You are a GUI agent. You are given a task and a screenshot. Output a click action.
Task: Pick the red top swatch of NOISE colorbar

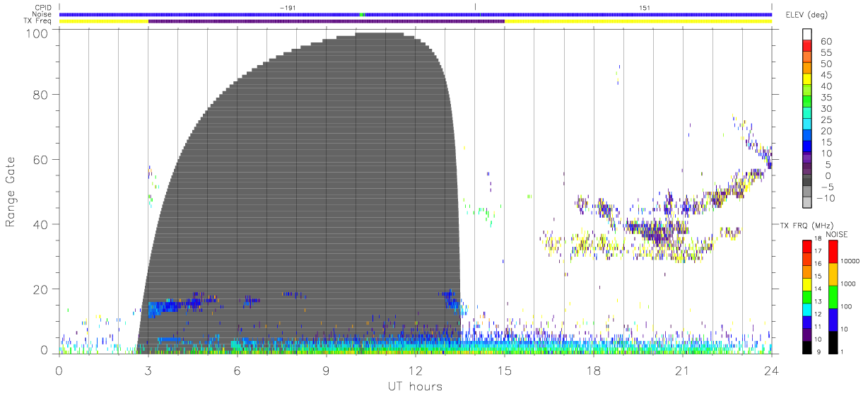click(x=833, y=250)
